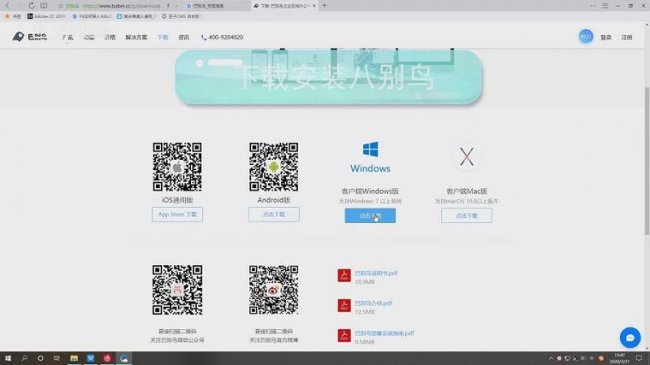The height and width of the screenshot is (365, 650).
Task: Click the taskbar clock and date
Action: click(x=620, y=358)
